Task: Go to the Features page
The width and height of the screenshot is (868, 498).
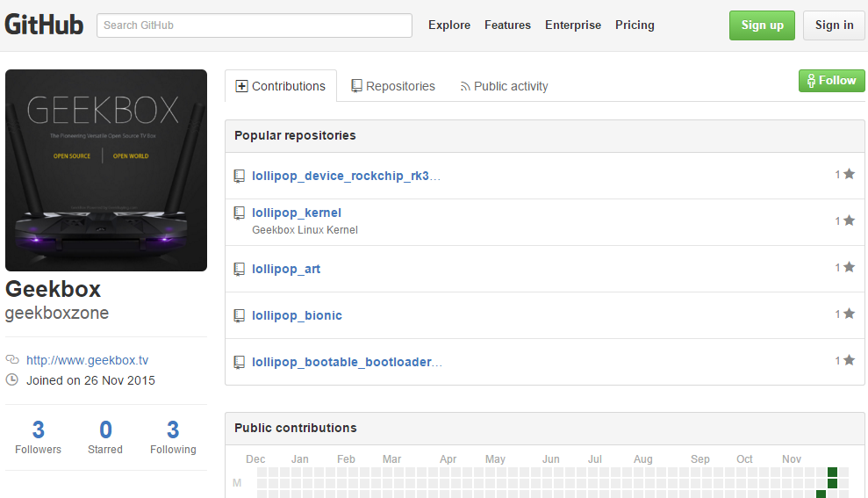Action: [x=507, y=25]
